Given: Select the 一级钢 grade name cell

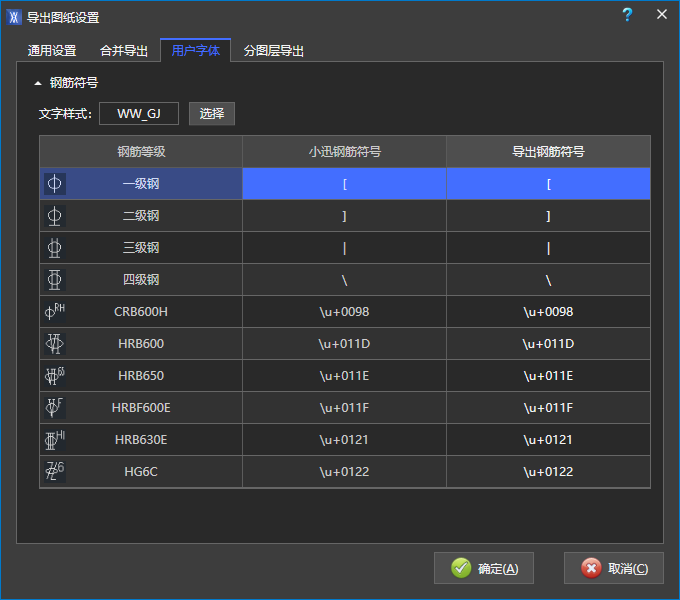Looking at the screenshot, I should [x=141, y=184].
